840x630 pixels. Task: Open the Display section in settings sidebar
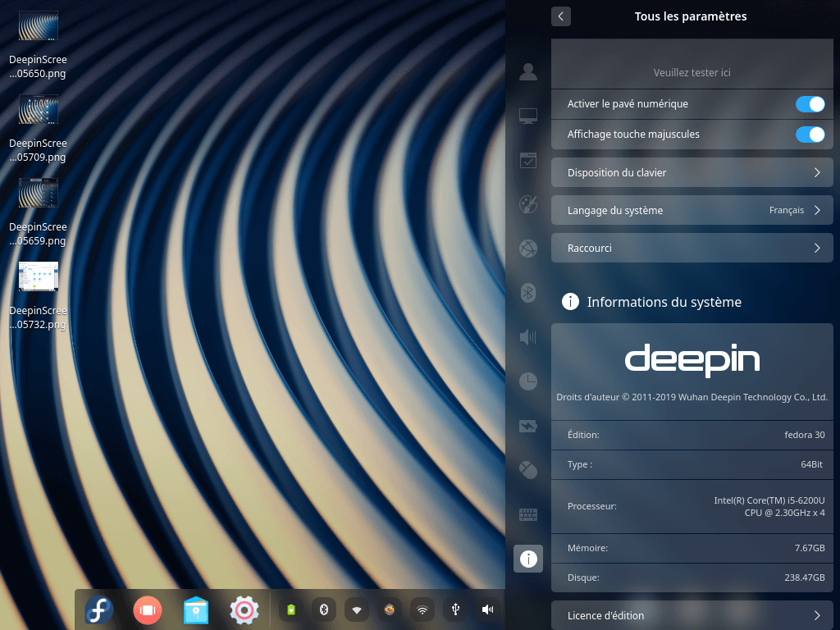528,116
